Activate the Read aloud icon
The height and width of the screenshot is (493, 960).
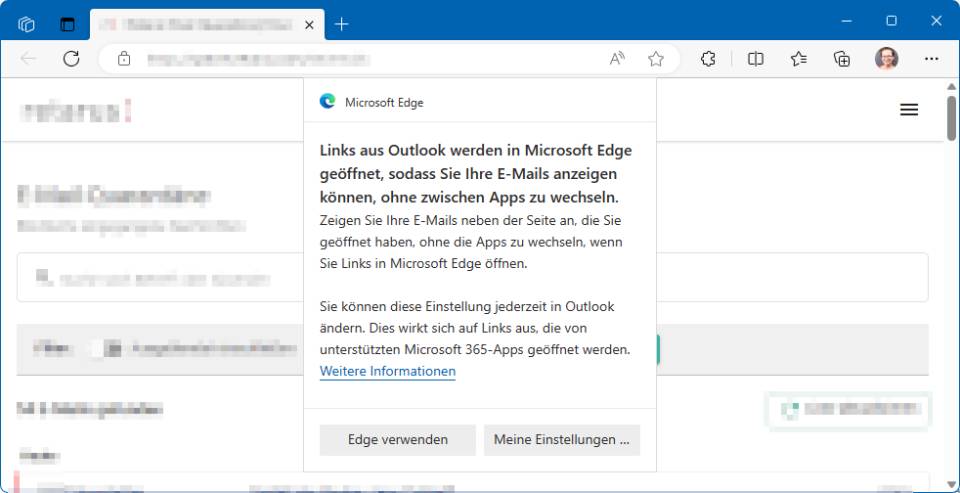pos(617,59)
